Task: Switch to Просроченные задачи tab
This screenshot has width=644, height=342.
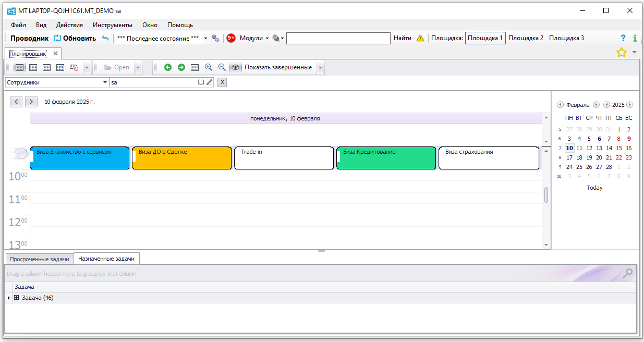Action: [40, 259]
